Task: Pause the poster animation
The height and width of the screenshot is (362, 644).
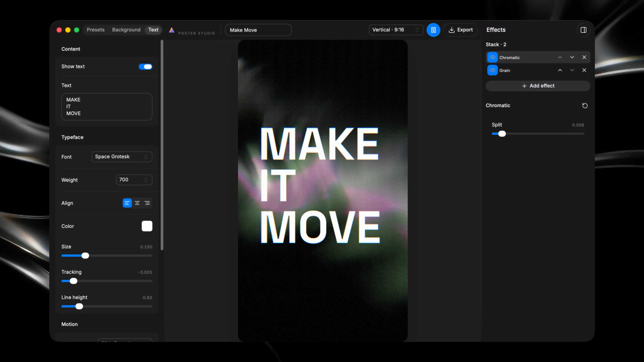Action: pyautogui.click(x=433, y=30)
